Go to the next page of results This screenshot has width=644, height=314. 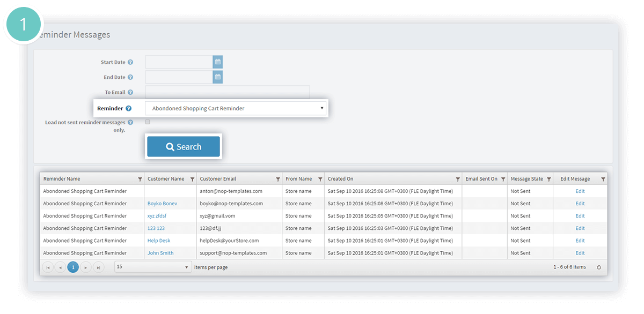(86, 267)
